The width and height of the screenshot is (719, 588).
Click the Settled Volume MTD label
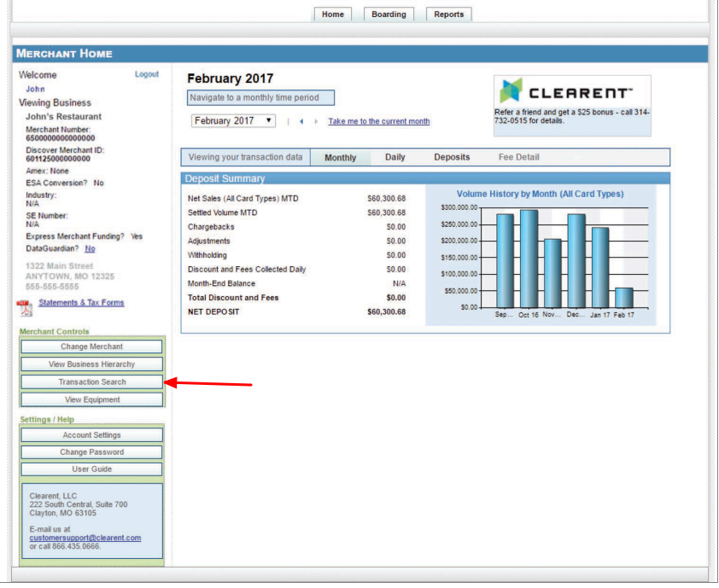(222, 212)
